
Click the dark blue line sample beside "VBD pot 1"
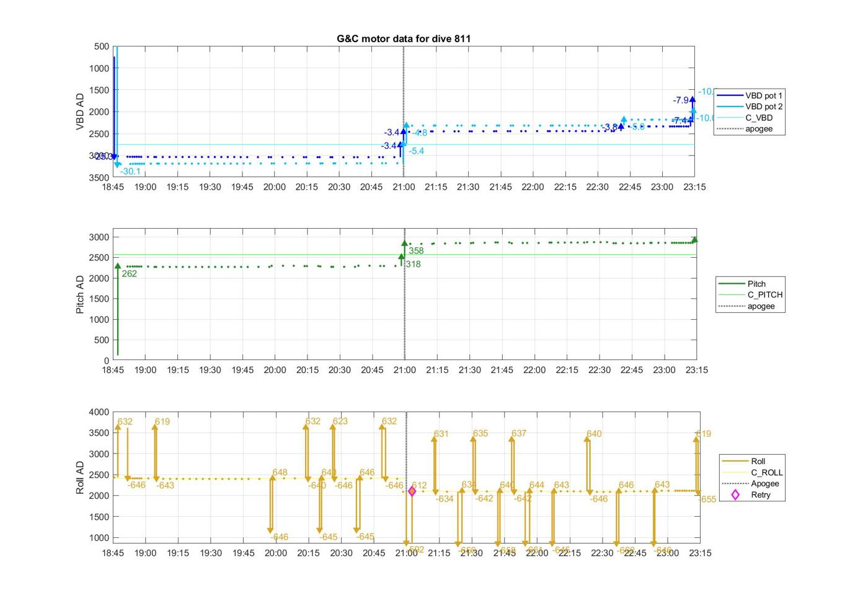coord(730,95)
